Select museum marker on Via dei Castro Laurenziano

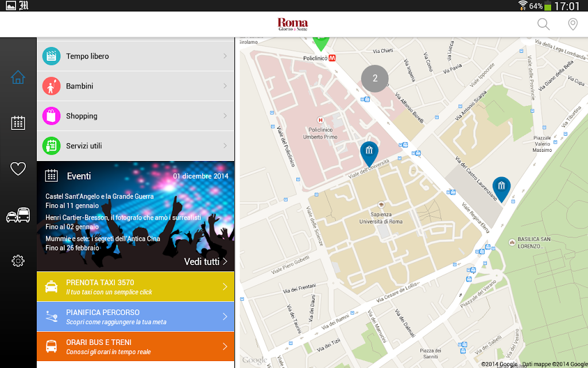click(501, 189)
